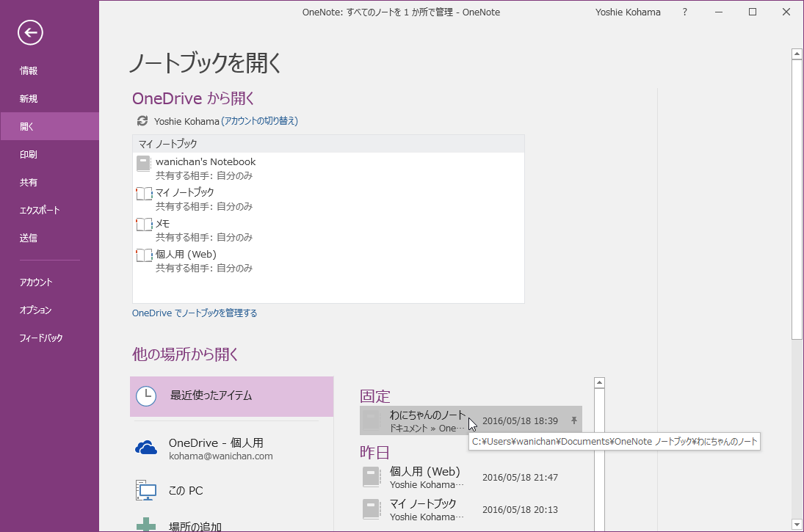The image size is (804, 532).
Task: Click the OneDrive cloud icon
Action: pyautogui.click(x=146, y=448)
